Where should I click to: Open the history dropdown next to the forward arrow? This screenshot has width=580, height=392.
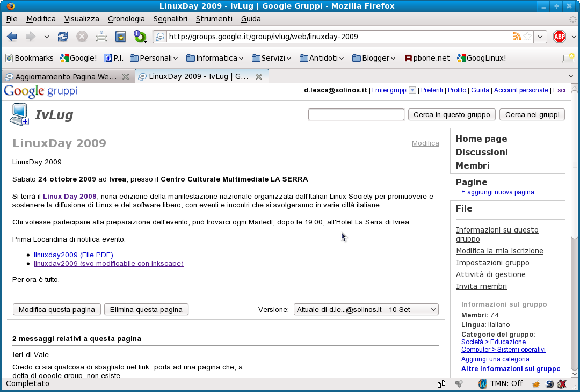tap(46, 37)
